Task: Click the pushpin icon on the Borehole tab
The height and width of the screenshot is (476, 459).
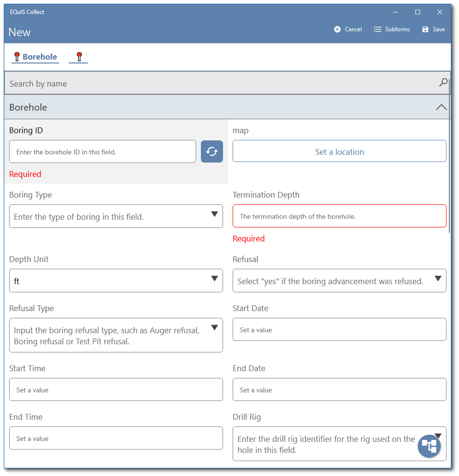Action: click(17, 55)
